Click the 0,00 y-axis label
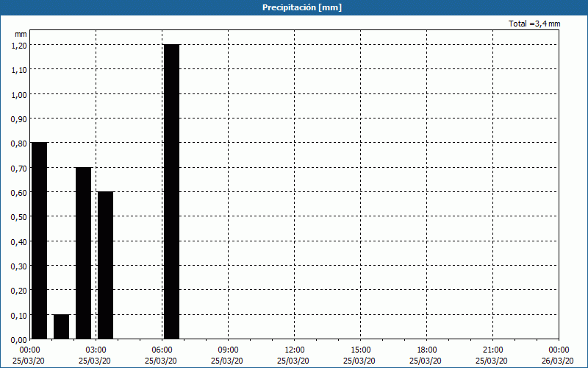Viewport: 588px width, 368px height. click(19, 340)
